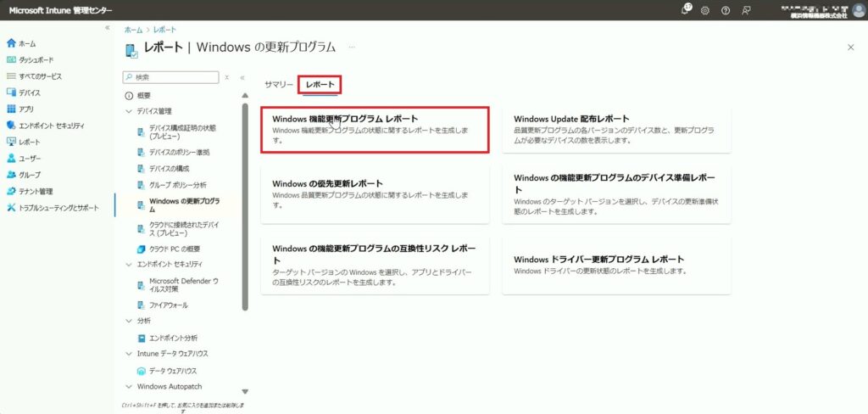Viewport: 868px width, 414px height.
Task: Click グループ people icon in left navigation
Action: (x=11, y=175)
